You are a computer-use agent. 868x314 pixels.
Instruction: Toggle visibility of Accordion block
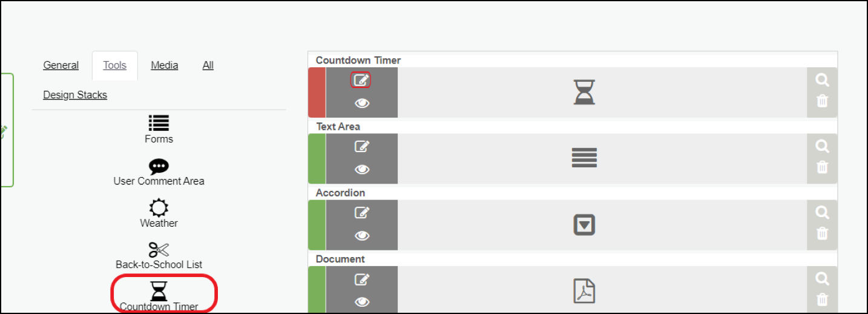362,236
